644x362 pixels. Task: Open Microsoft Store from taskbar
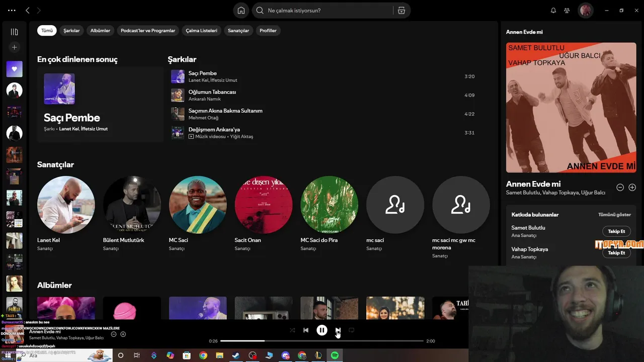point(187,355)
